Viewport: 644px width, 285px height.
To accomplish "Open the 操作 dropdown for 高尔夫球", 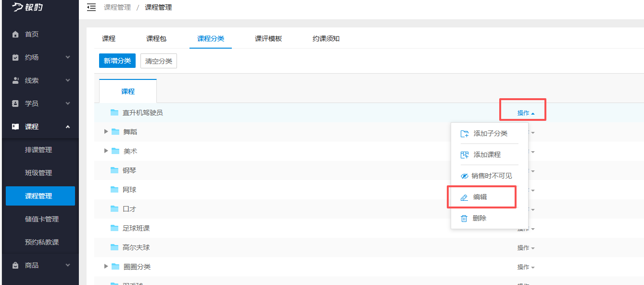I will point(526,248).
